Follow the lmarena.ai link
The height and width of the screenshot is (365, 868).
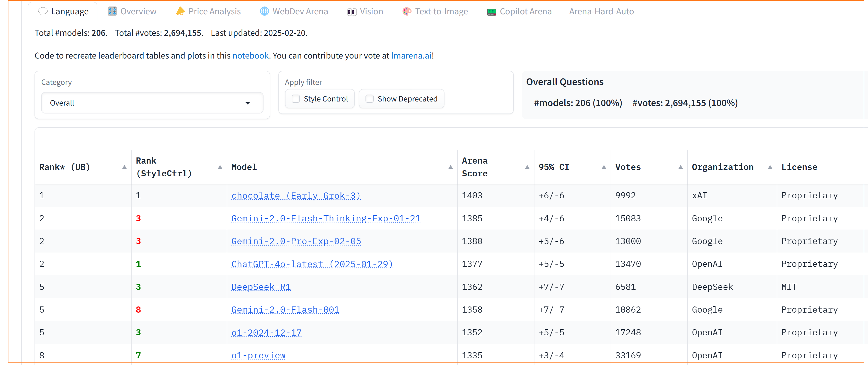(411, 56)
